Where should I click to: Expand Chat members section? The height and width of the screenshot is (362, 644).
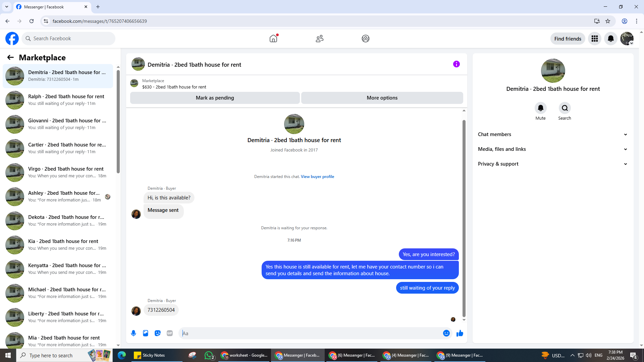(553, 134)
